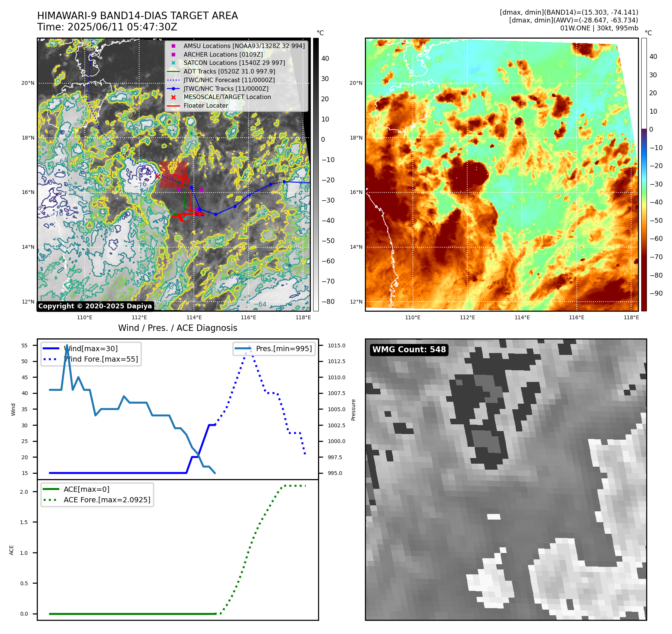Click the 20°N latitude label of left map
Image resolution: width=672 pixels, height=634 pixels.
tap(28, 83)
